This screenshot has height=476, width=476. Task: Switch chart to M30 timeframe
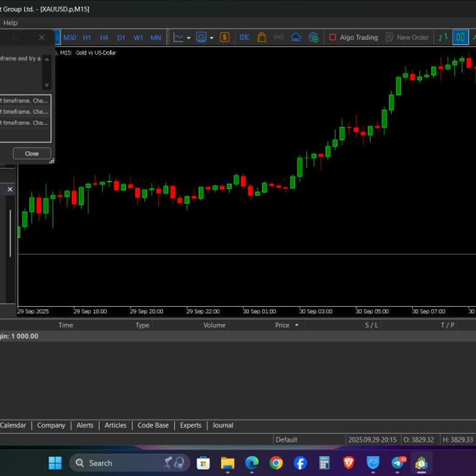coord(69,37)
